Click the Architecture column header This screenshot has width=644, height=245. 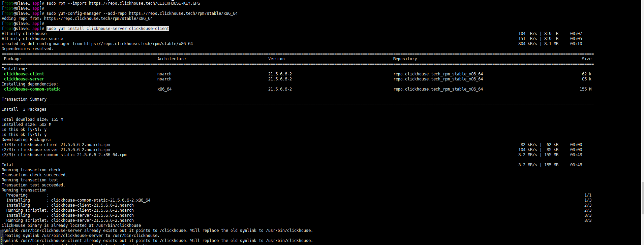click(x=172, y=59)
